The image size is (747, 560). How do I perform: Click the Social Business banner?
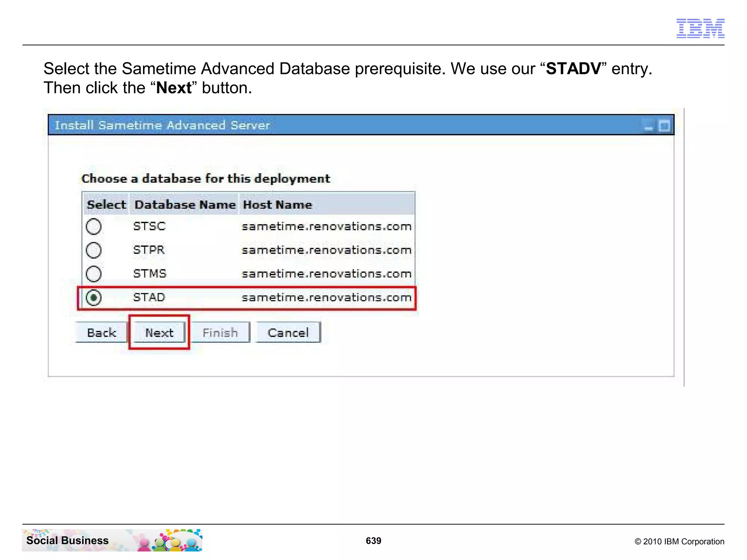tap(112, 540)
